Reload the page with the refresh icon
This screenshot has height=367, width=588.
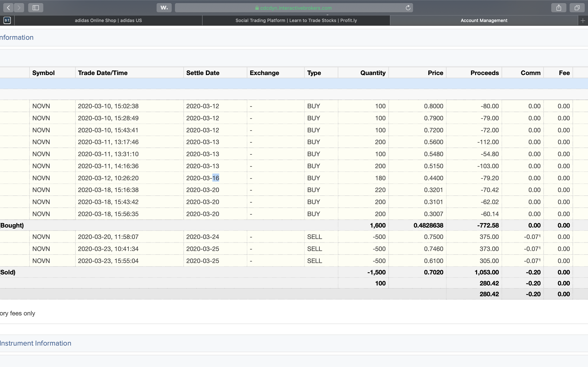click(x=408, y=8)
